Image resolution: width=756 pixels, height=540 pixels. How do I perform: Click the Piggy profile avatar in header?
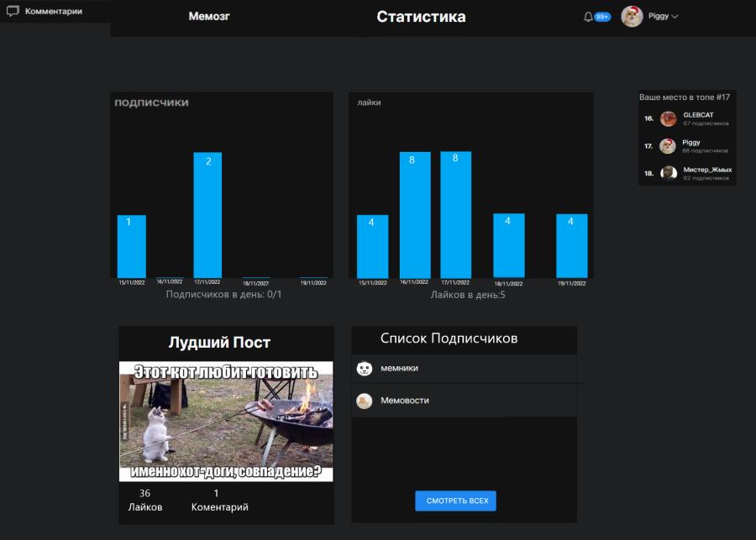632,17
